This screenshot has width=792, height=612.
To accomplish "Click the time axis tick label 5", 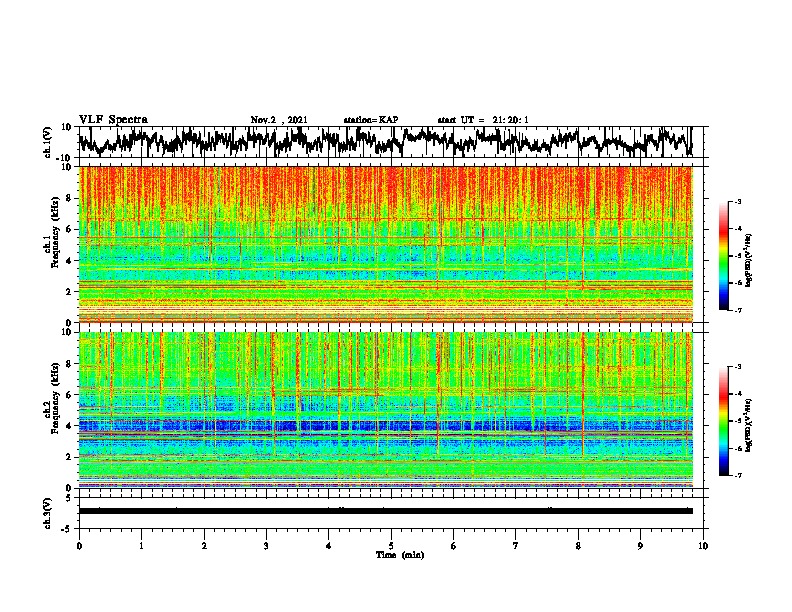I will [391, 546].
